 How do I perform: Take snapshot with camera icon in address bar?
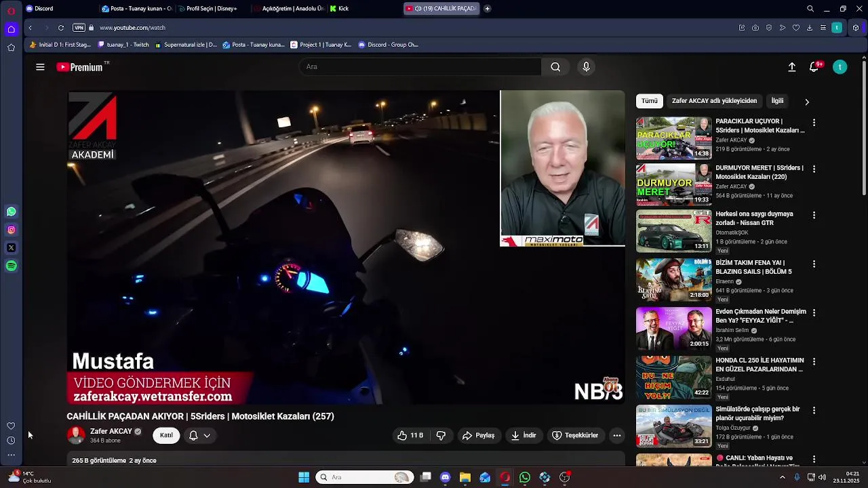[755, 28]
